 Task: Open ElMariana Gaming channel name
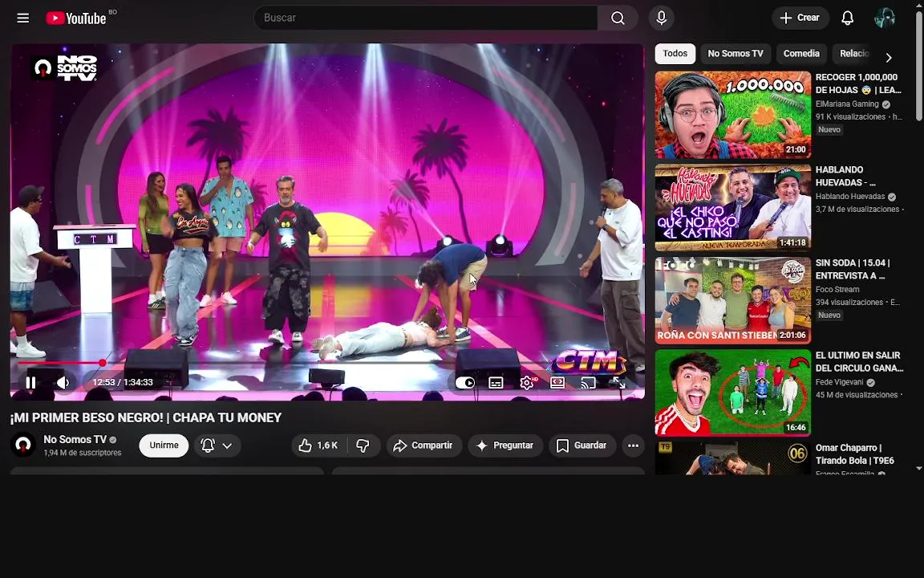click(847, 104)
